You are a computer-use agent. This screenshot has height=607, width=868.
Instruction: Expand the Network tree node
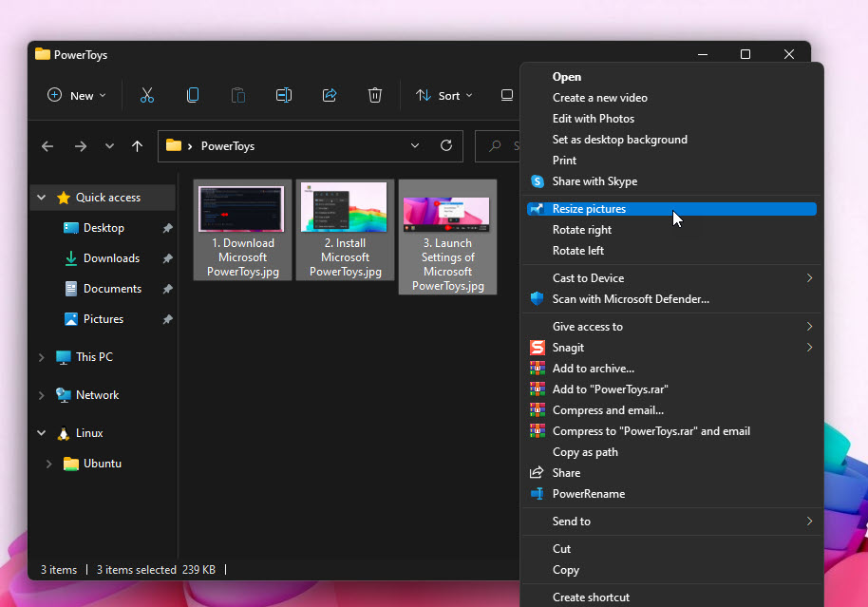coord(42,395)
